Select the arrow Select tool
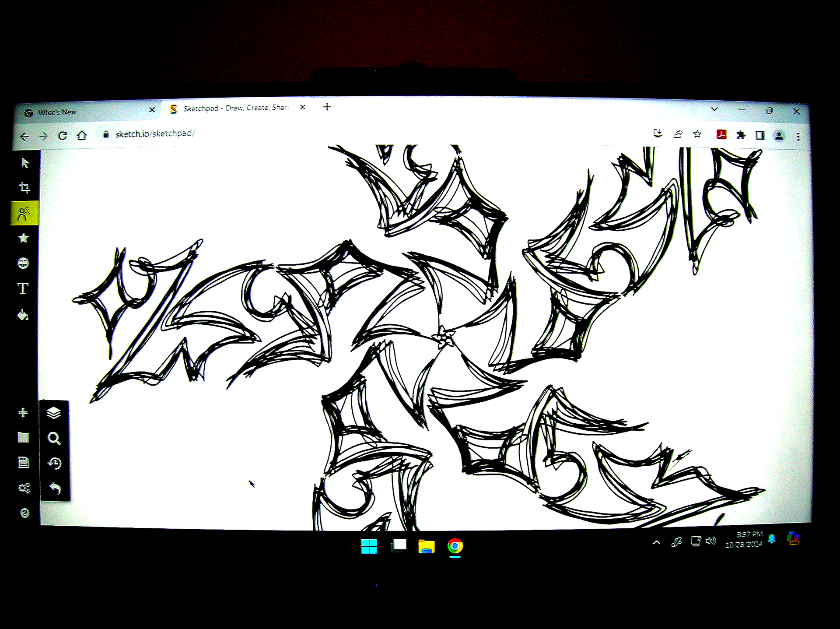Image resolution: width=840 pixels, height=629 pixels. (25, 163)
